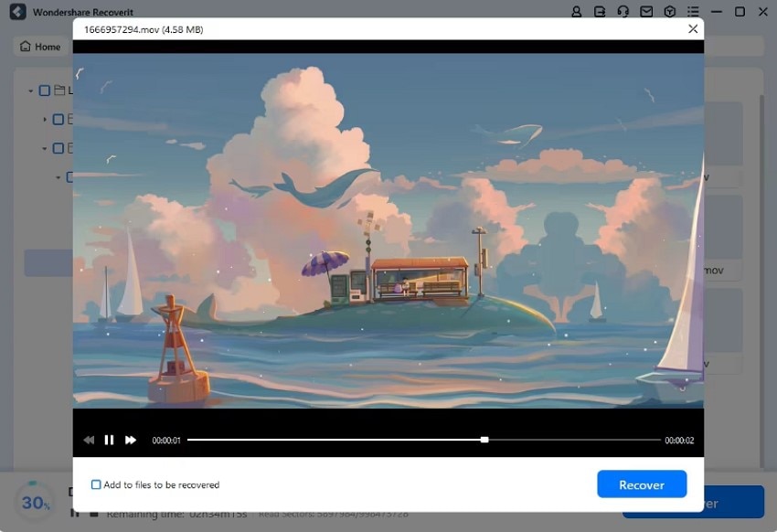777x532 pixels.
Task: Pause the video preview playback
Action: pos(109,440)
